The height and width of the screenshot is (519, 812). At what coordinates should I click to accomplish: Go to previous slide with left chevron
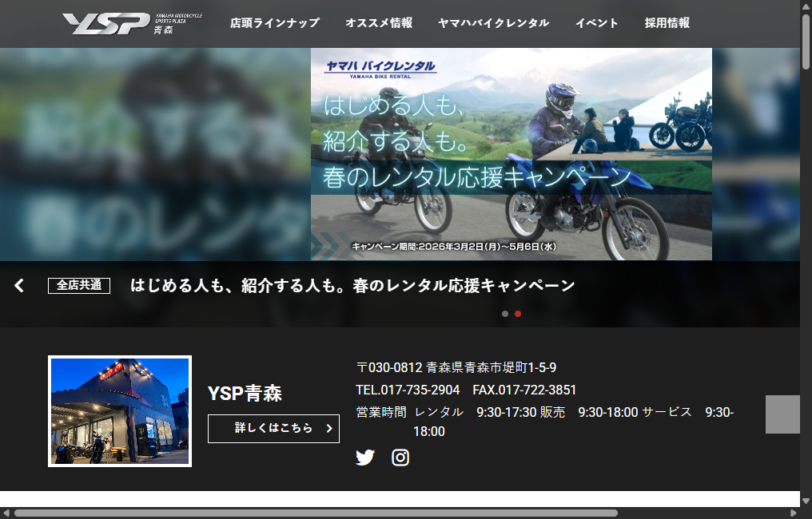point(20,286)
